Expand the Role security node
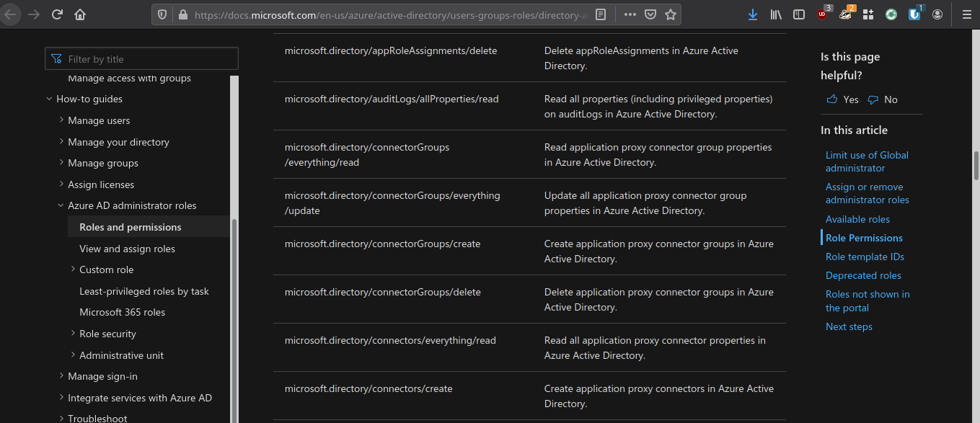 point(73,334)
